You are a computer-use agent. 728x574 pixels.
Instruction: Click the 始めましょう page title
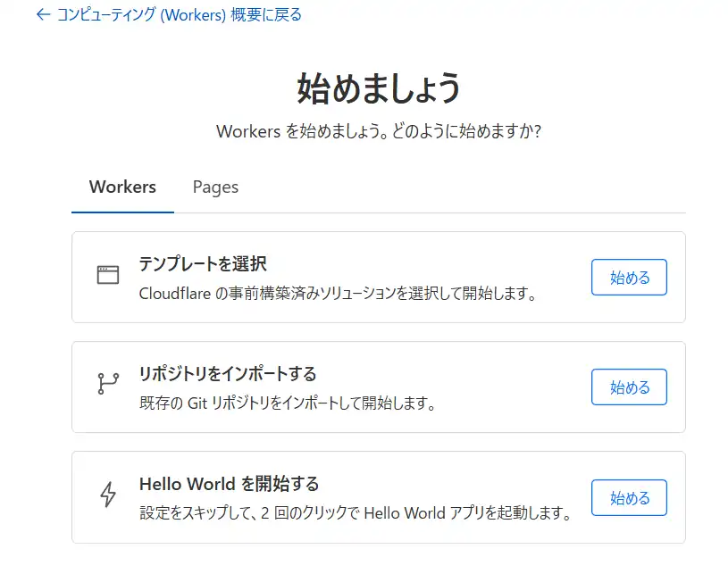pos(379,88)
